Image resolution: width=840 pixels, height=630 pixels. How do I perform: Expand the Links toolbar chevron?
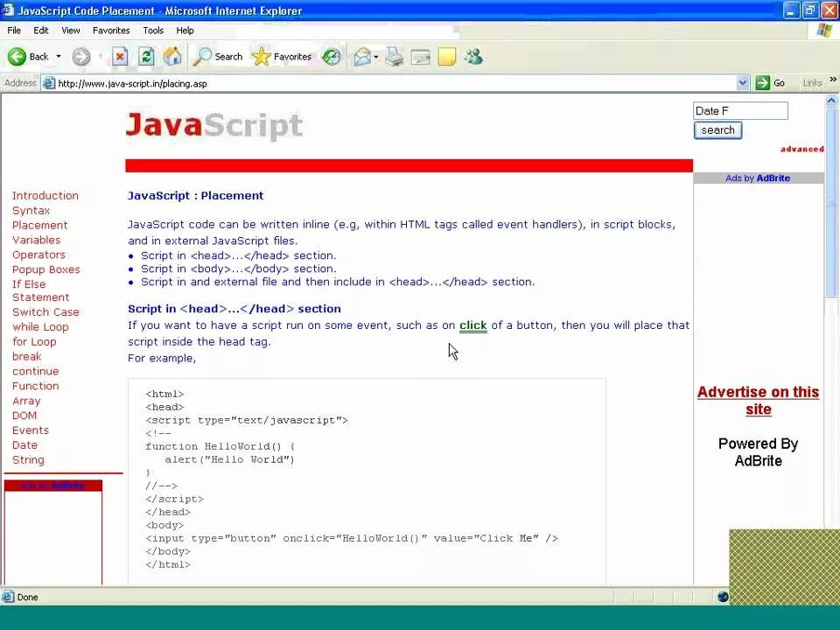tap(833, 80)
